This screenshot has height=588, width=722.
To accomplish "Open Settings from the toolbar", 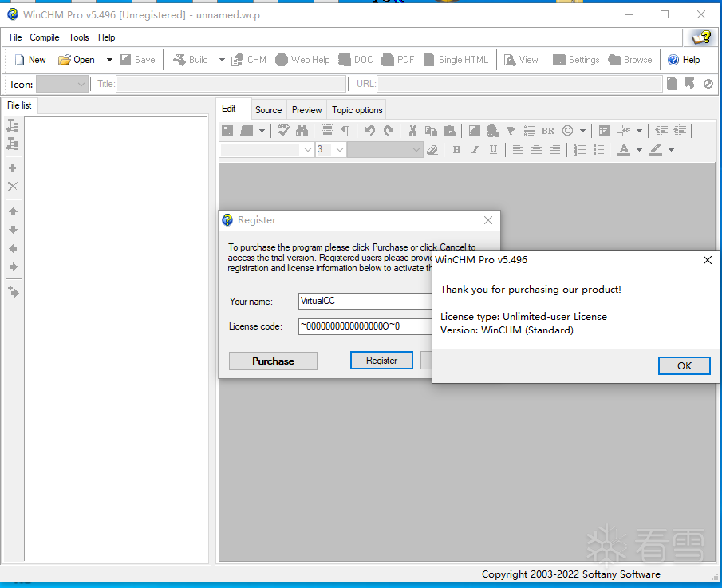I will [x=576, y=60].
